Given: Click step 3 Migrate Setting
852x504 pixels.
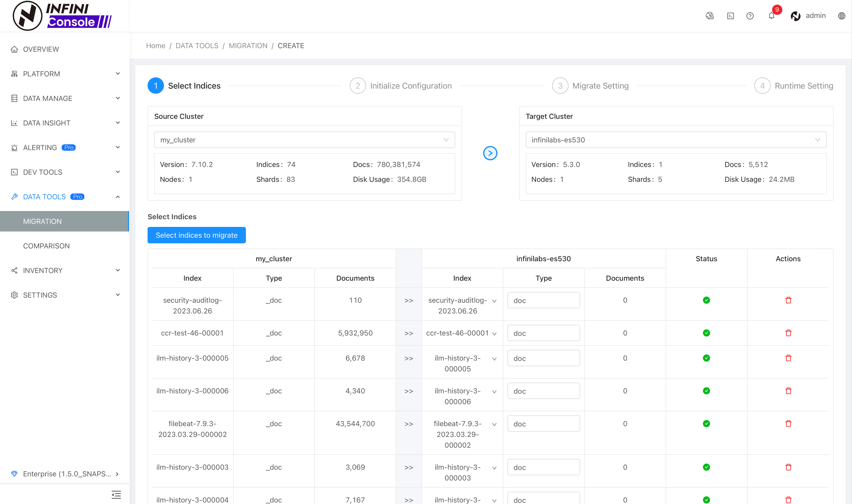Looking at the screenshot, I should coord(590,86).
